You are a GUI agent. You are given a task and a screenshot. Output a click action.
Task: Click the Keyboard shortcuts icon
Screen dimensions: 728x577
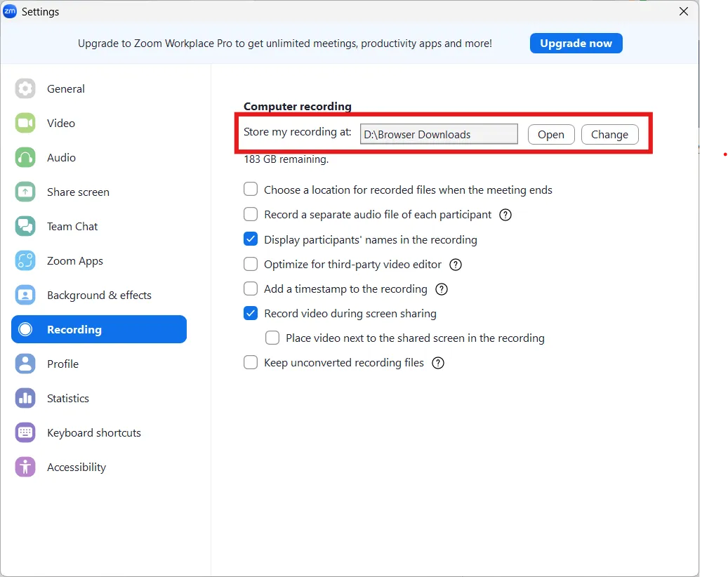point(25,432)
